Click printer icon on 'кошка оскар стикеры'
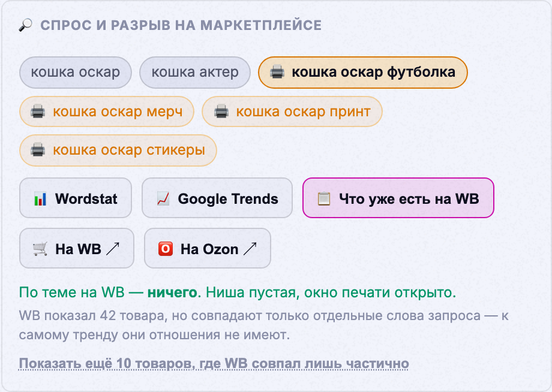Image resolution: width=552 pixels, height=392 pixels. [x=38, y=150]
